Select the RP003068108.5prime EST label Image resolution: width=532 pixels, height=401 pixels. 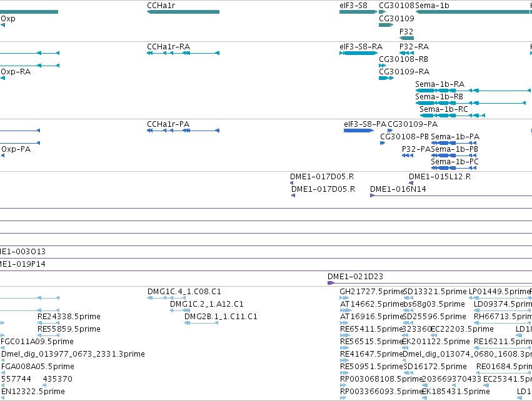coord(381,379)
